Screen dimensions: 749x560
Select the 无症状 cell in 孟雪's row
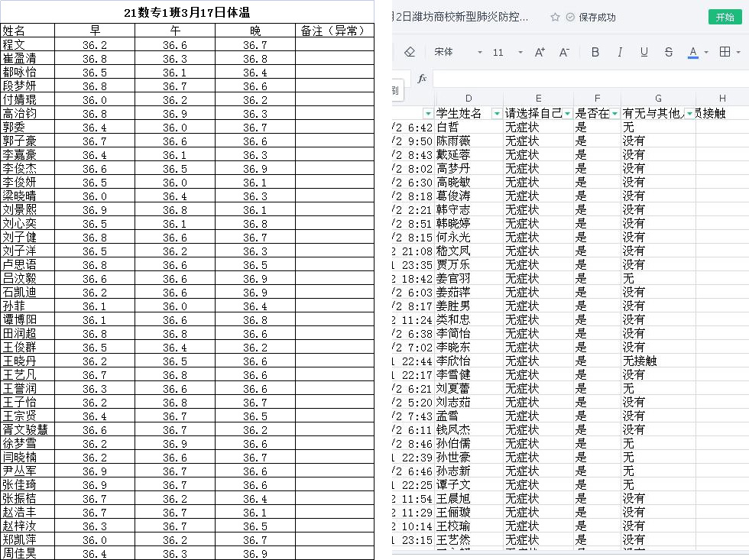click(x=538, y=416)
